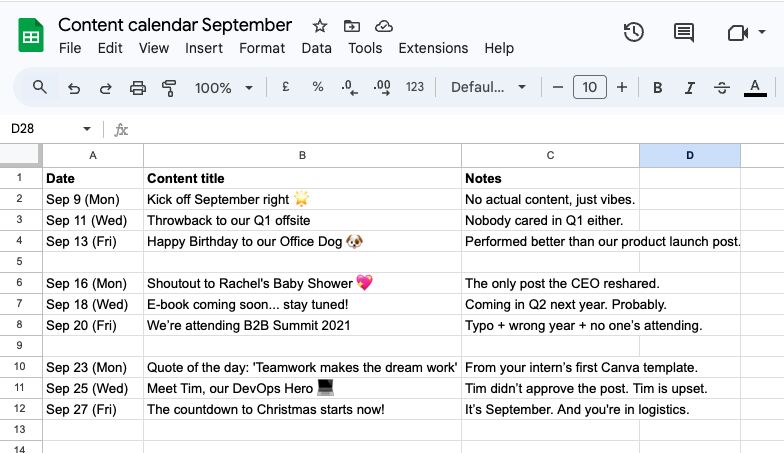Click the search menus magnifier icon
784x453 pixels.
40,88
